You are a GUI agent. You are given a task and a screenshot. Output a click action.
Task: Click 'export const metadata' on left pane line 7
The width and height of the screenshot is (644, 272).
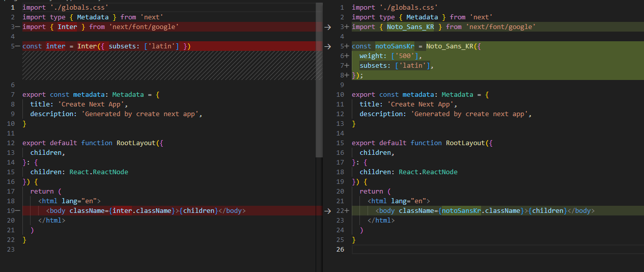click(x=63, y=95)
